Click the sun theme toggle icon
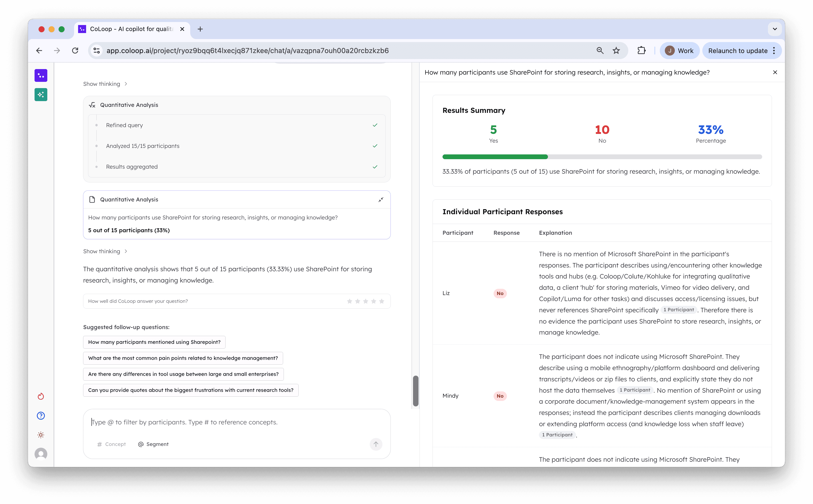 41,435
